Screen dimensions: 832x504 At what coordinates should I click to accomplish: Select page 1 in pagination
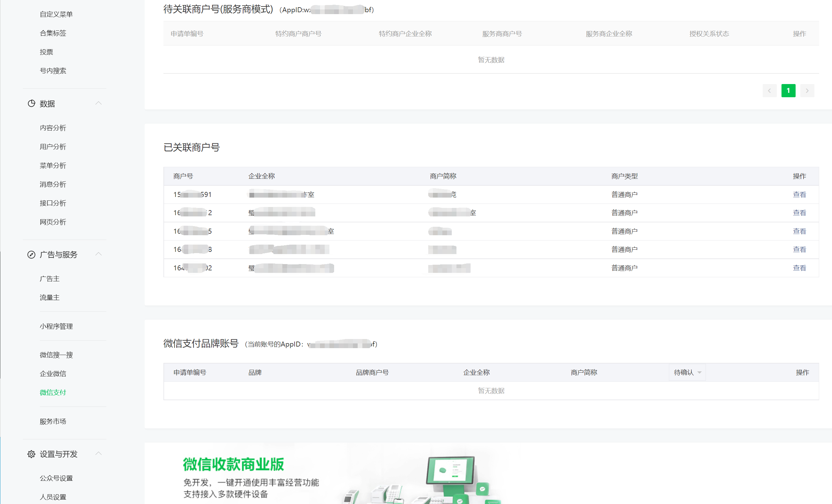788,90
